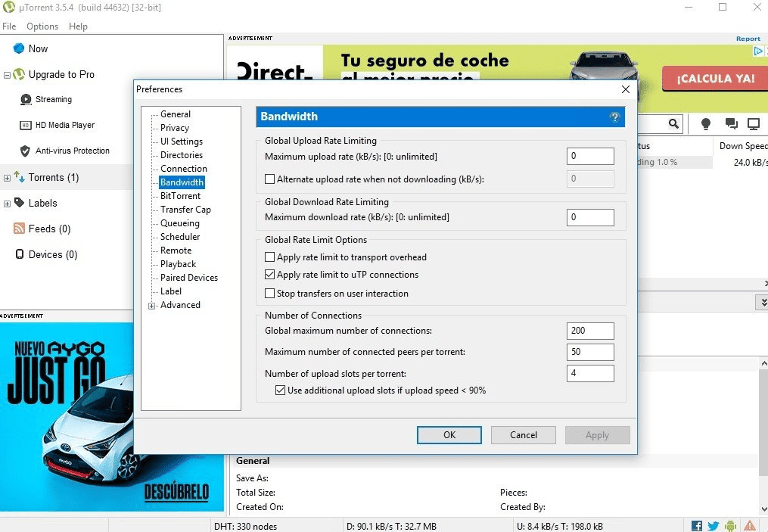This screenshot has width=768, height=532.
Task: Select General in preferences tree
Action: click(176, 114)
